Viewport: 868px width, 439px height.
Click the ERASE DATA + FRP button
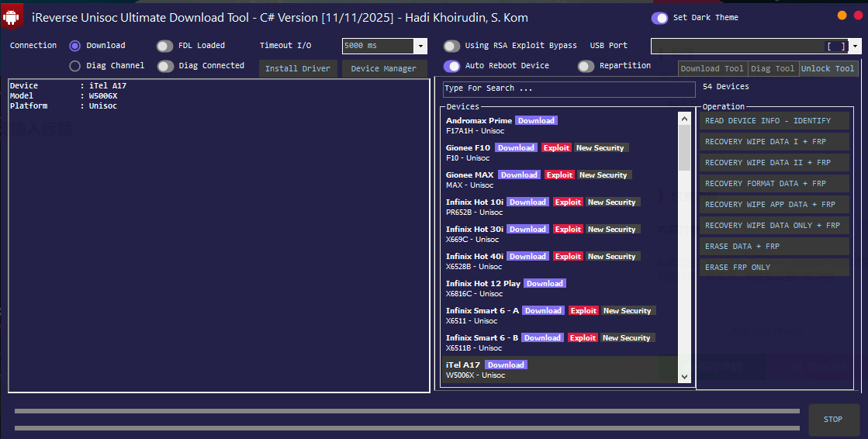coord(774,247)
